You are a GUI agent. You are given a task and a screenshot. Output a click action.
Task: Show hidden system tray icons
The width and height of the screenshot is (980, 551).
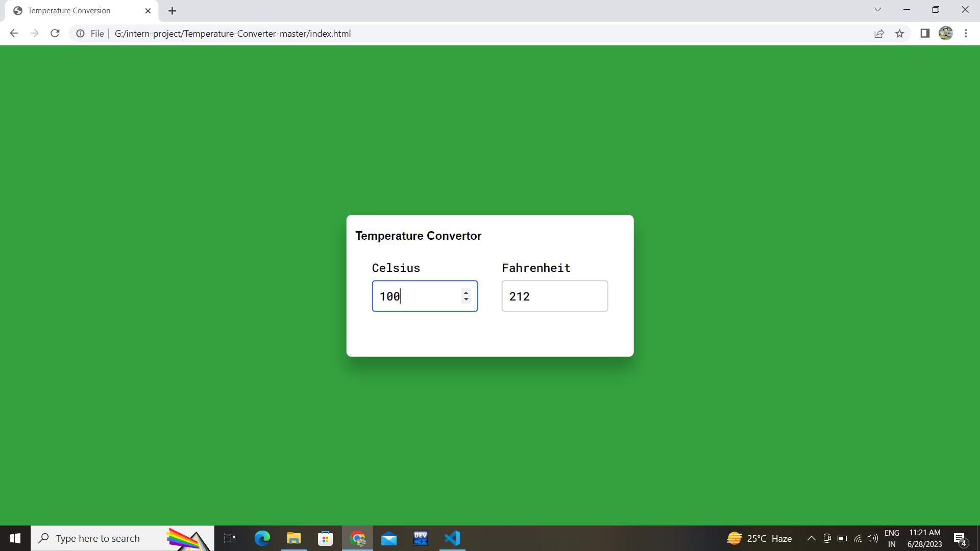(x=811, y=538)
